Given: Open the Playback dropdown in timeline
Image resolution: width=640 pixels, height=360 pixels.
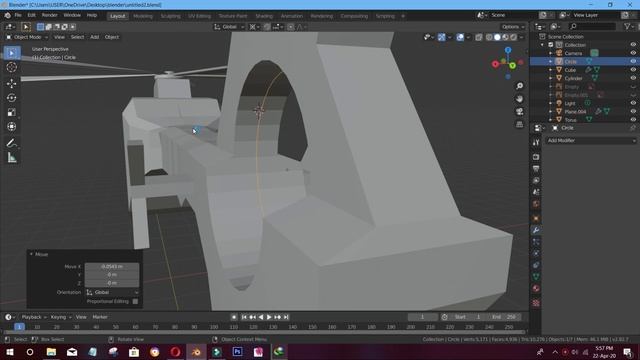Looking at the screenshot, I should [x=33, y=317].
